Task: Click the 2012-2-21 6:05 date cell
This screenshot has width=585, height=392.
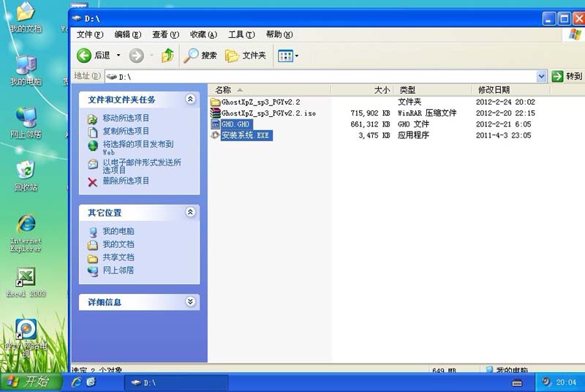Action: click(503, 124)
